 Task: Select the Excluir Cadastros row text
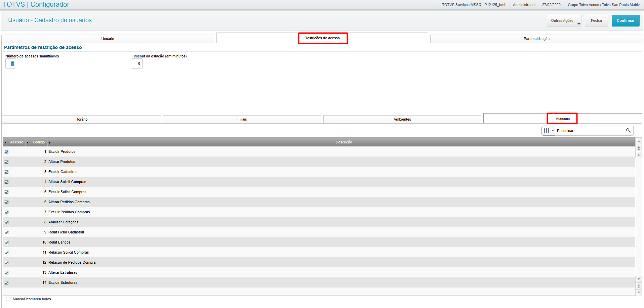63,172
